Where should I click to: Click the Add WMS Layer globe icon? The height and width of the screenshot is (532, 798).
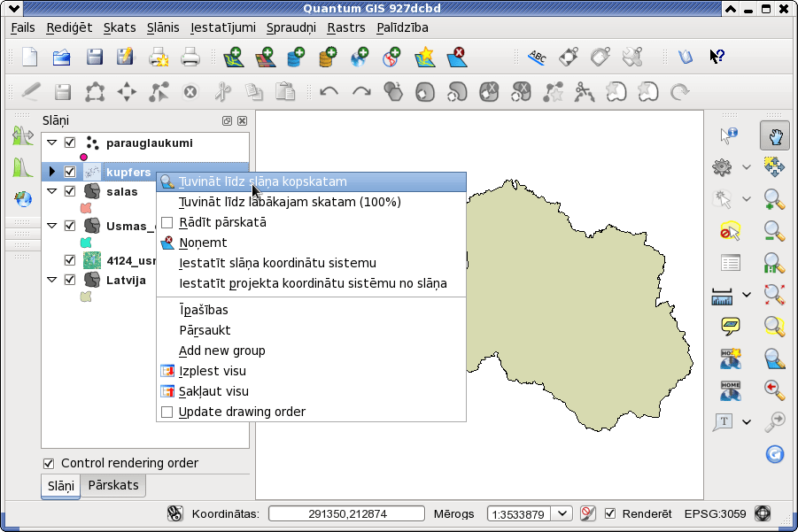[x=360, y=57]
